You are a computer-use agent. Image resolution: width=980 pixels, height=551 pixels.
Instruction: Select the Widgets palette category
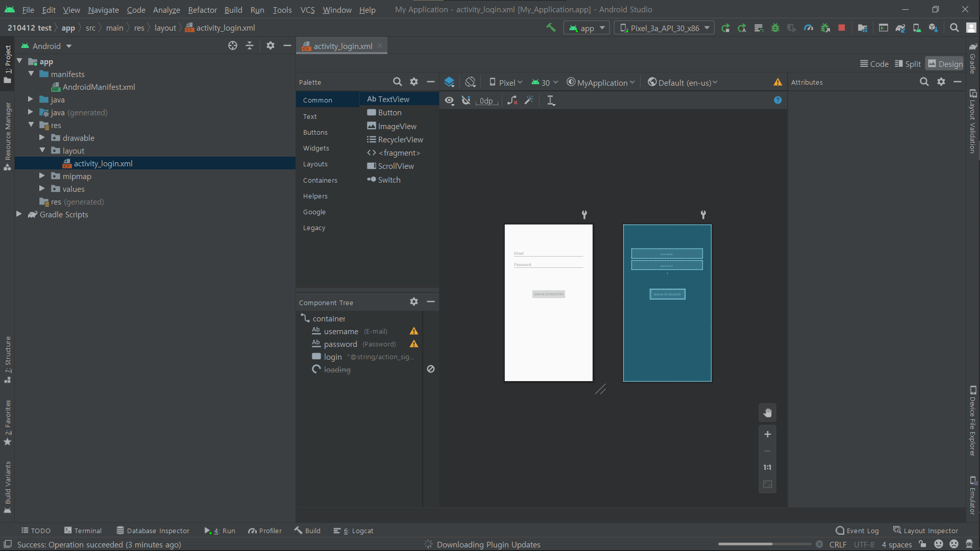coord(316,148)
